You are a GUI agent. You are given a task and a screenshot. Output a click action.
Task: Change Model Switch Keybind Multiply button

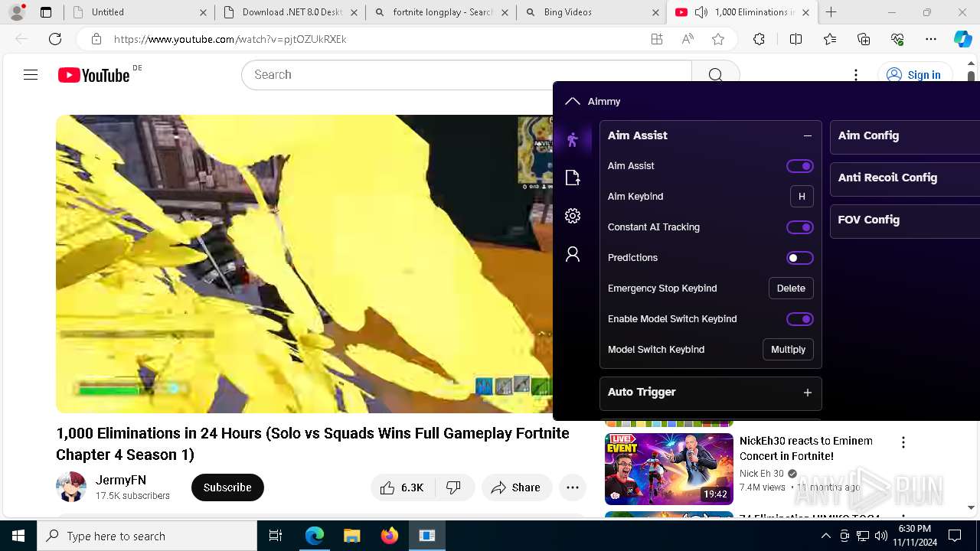click(x=788, y=350)
